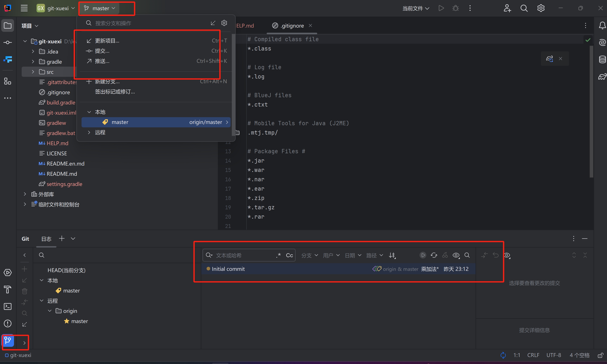Switch to the .gitignore editor tab

coord(292,25)
